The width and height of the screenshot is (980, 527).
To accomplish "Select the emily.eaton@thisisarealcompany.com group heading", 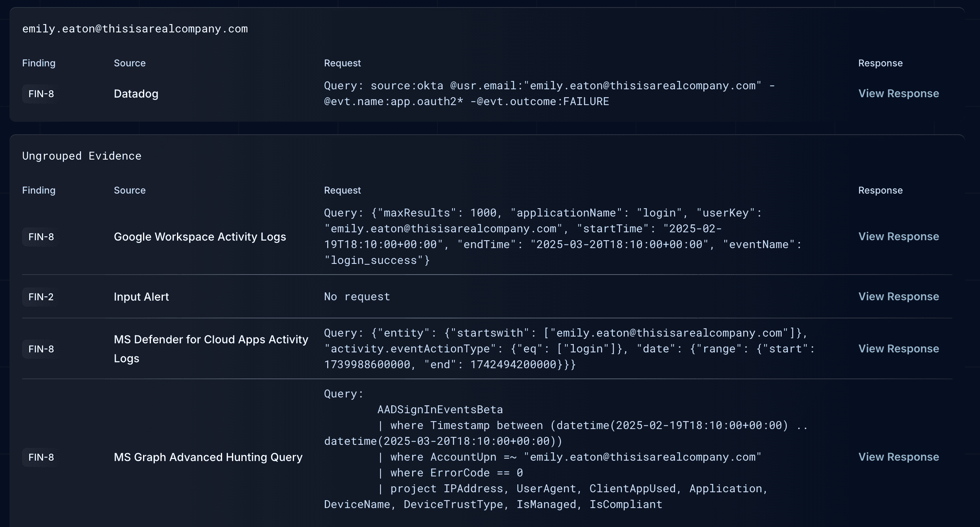I will (135, 29).
